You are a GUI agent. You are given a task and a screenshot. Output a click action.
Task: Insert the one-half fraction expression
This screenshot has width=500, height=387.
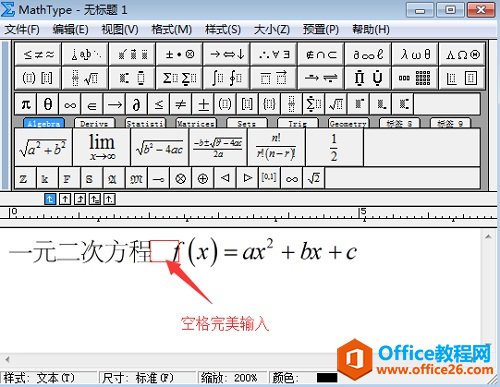[334, 147]
